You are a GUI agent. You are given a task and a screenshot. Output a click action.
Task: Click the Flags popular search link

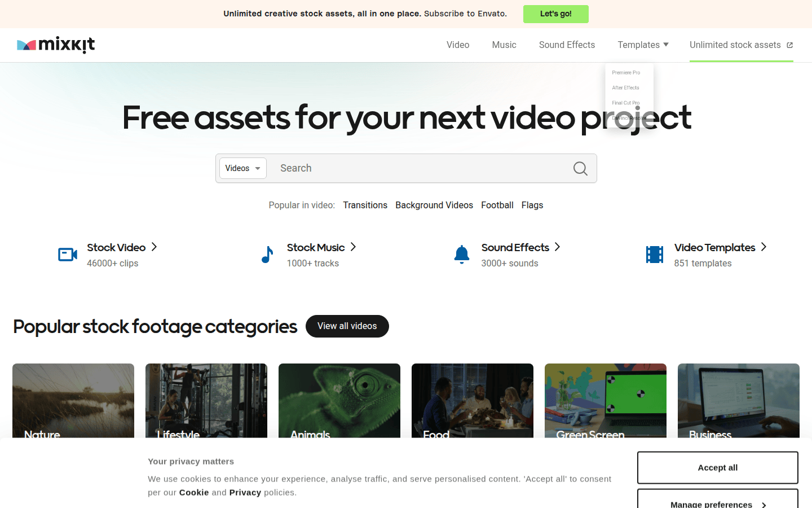(x=532, y=205)
